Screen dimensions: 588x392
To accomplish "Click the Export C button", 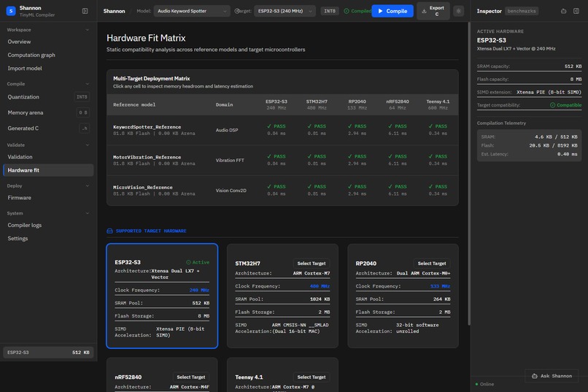I will click(433, 11).
